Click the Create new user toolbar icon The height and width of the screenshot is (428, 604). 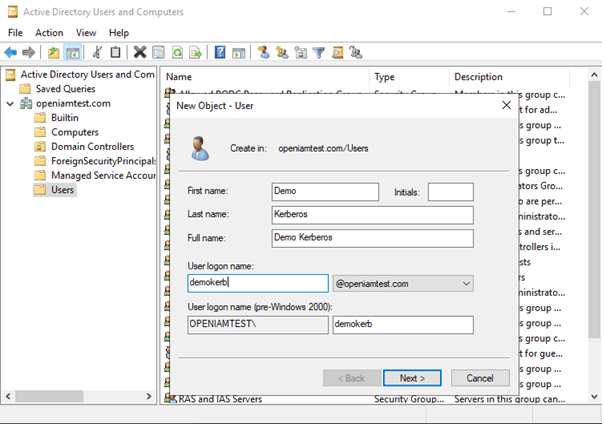coord(263,52)
